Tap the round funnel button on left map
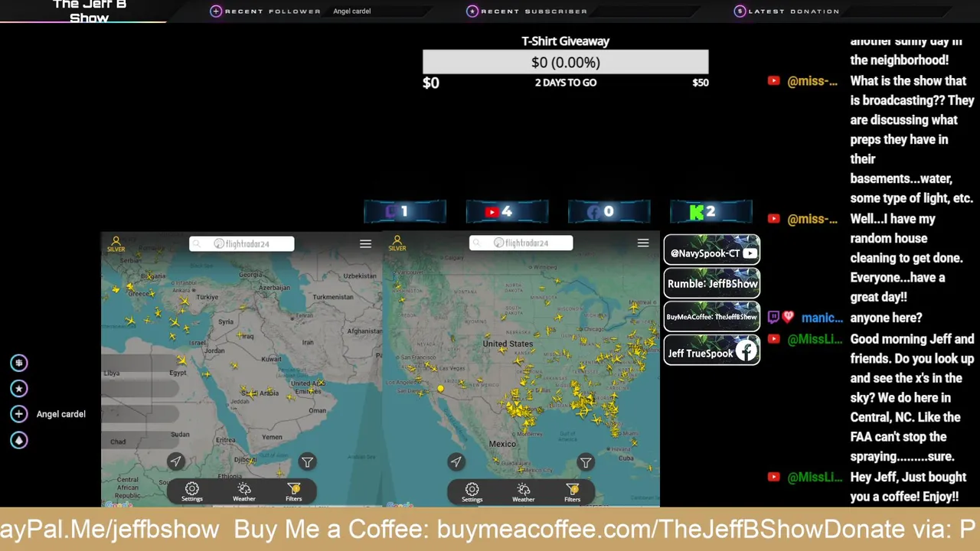Screen dimensions: 980x551 307,461
